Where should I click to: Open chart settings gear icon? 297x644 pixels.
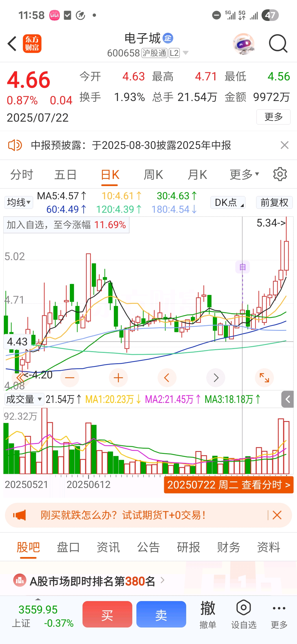280,174
